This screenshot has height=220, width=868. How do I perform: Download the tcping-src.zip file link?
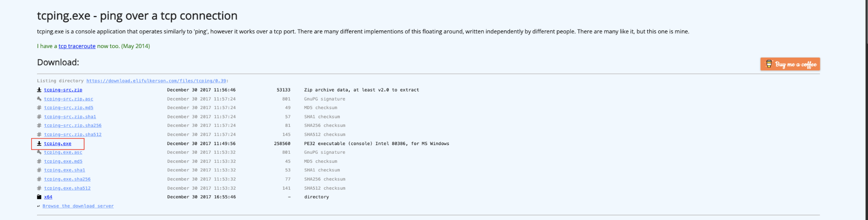tap(63, 90)
